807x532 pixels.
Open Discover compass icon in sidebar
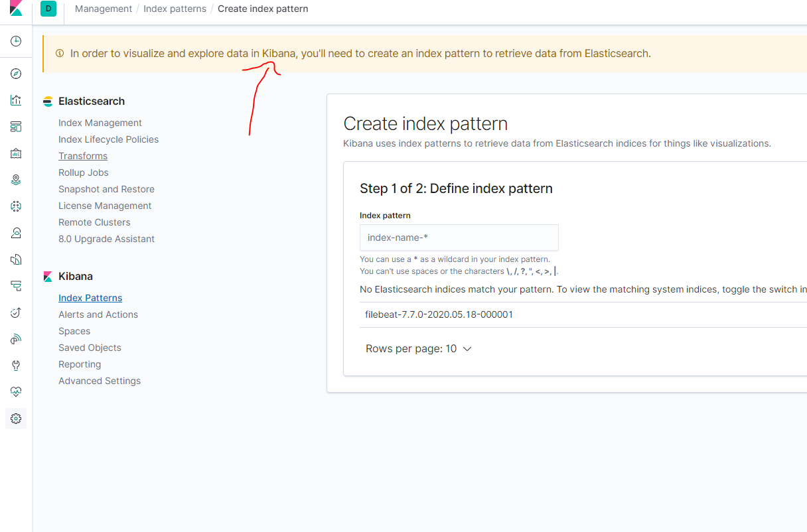tap(16, 74)
